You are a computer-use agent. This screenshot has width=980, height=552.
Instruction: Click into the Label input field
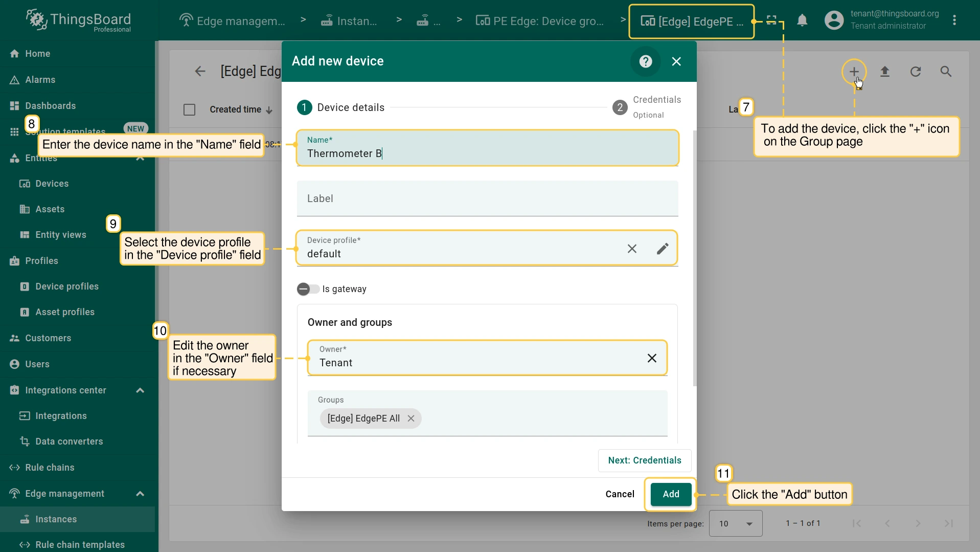pos(487,198)
